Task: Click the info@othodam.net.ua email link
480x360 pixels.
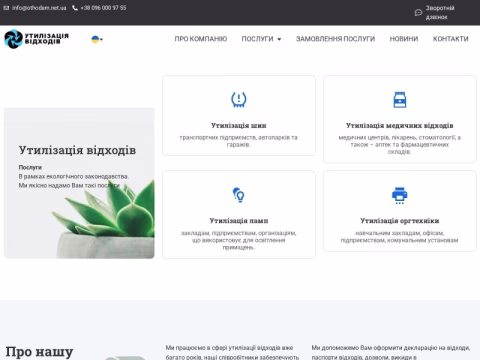Action: click(x=39, y=8)
